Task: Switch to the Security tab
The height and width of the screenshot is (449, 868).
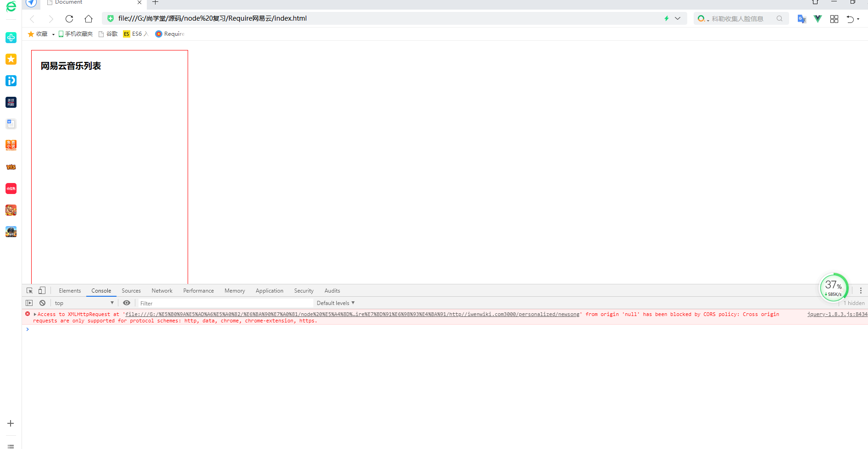Action: (x=304, y=291)
